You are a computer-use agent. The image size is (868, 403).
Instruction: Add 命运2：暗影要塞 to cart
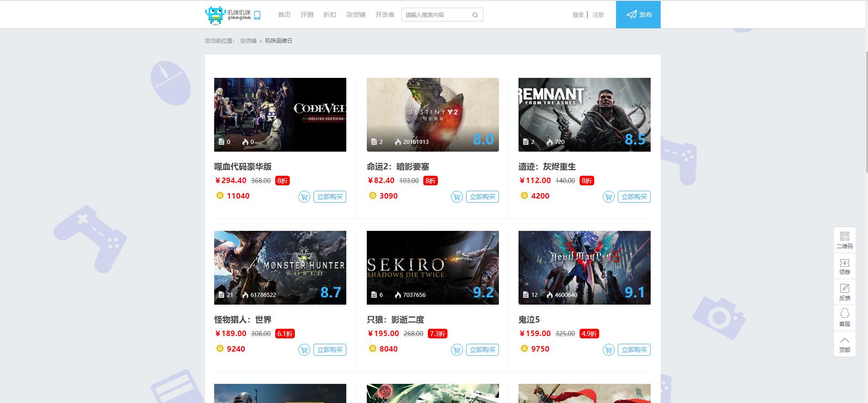point(457,197)
